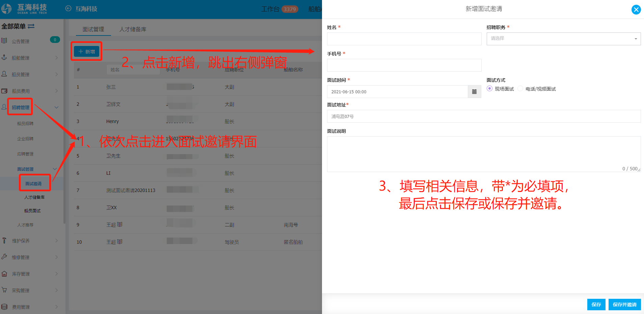The width and height of the screenshot is (644, 314).
Task: Open the 企业招聘 submenu item
Action: (25, 139)
